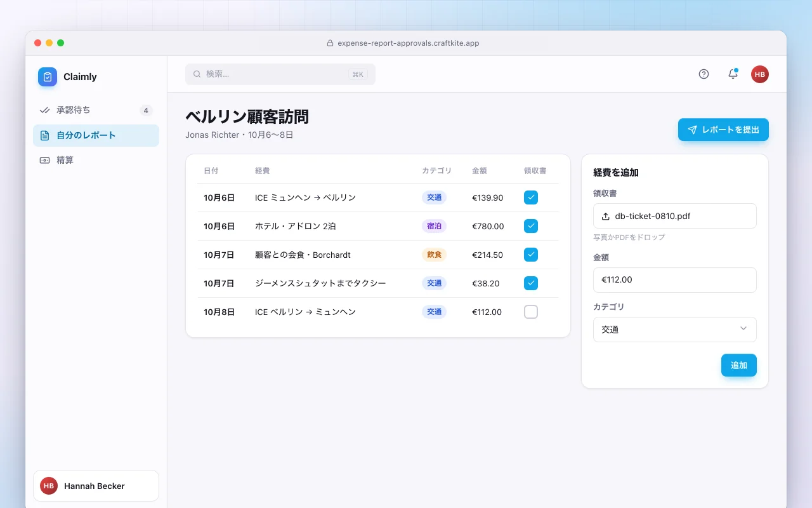Click the 領収書 column header

coord(535,171)
